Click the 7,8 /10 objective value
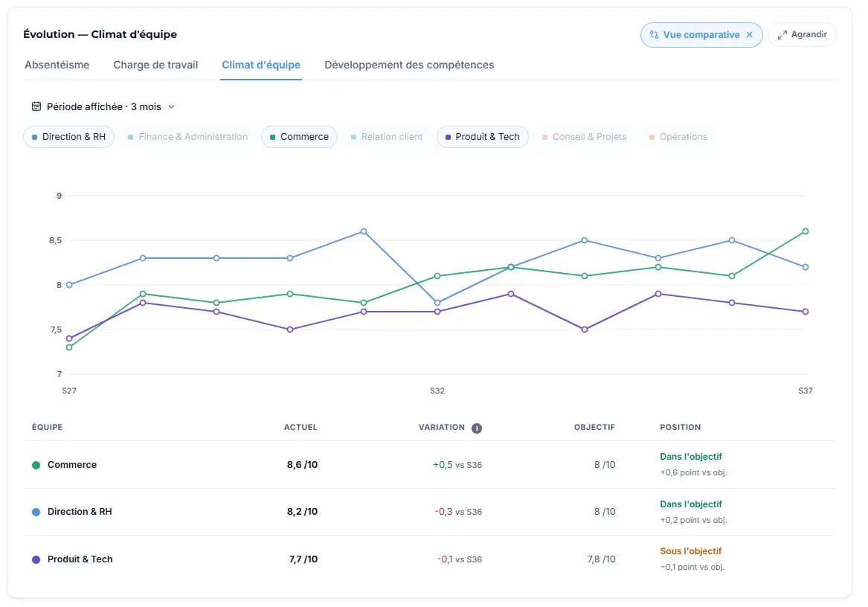 pos(601,559)
